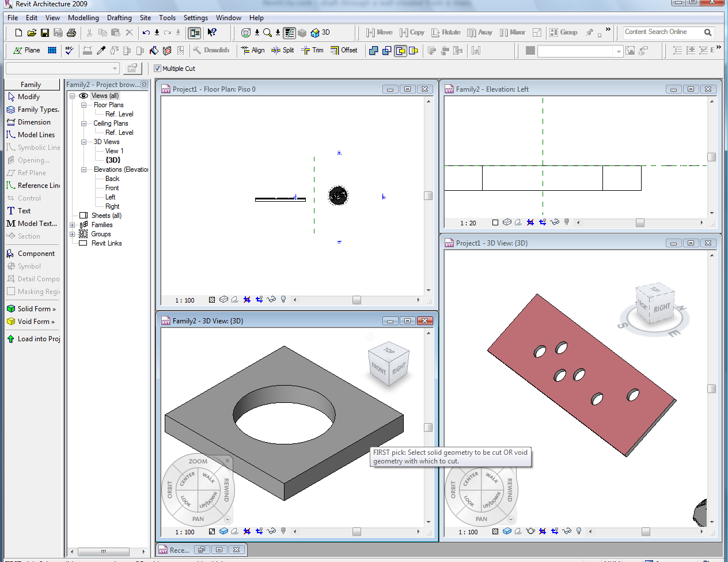
Task: Click the Plane tool icon
Action: 26,51
